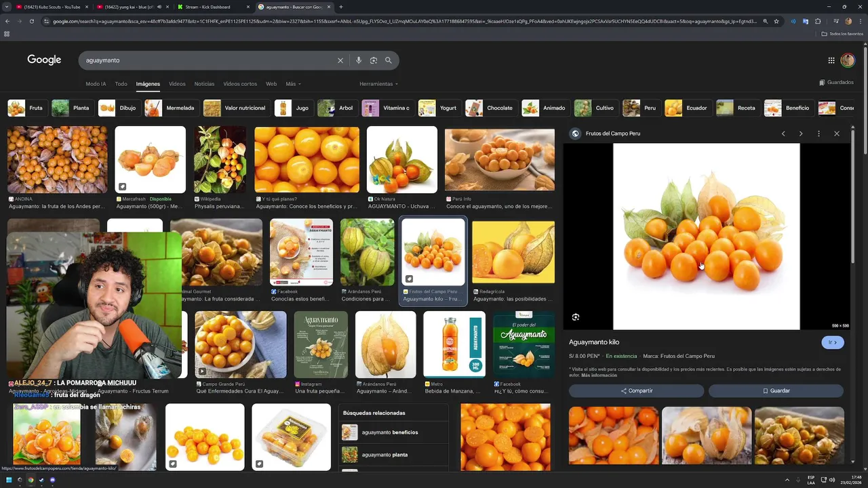The height and width of the screenshot is (488, 868).
Task: Show next image in the preview panel
Action: [x=801, y=134]
